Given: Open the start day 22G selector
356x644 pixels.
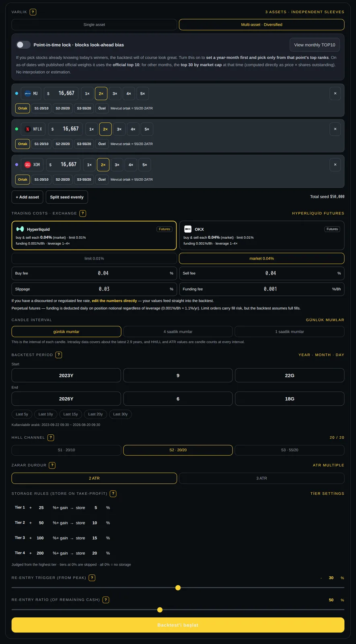Looking at the screenshot, I should coord(290,375).
